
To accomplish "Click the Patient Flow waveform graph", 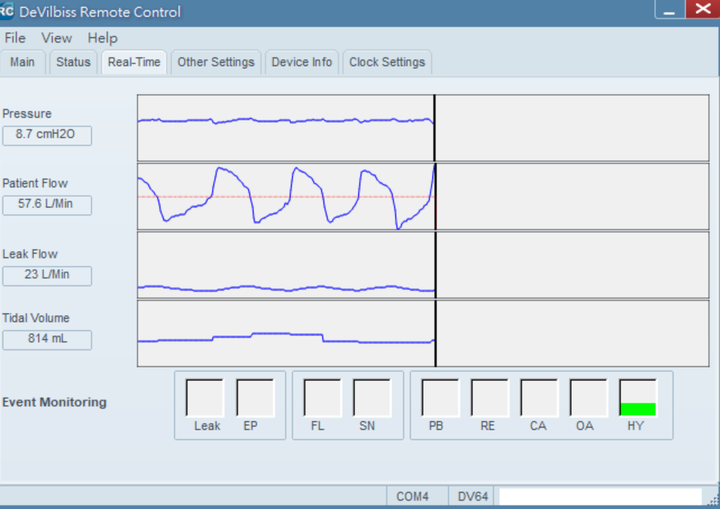I will (423, 197).
